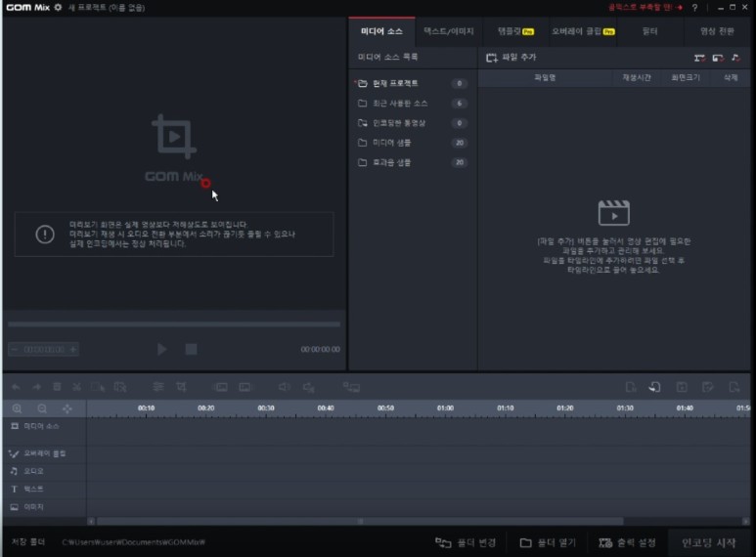Switch to the 텍스트/이미지 tab

pos(448,32)
